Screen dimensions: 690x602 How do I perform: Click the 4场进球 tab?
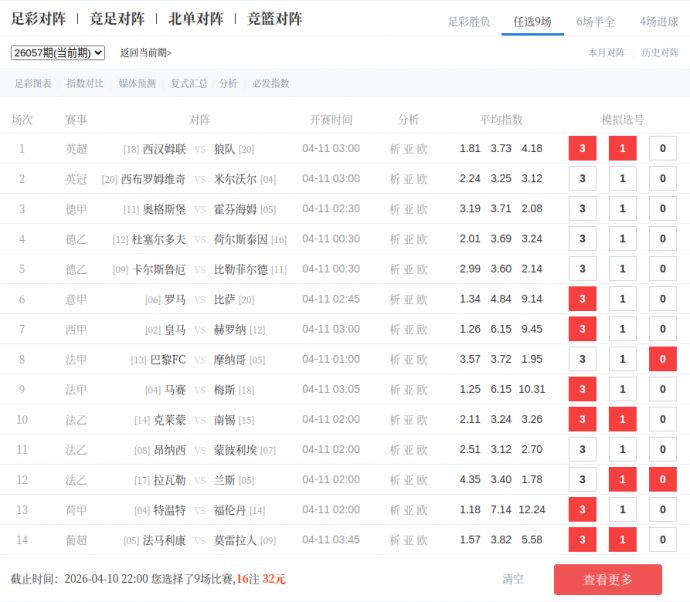659,21
